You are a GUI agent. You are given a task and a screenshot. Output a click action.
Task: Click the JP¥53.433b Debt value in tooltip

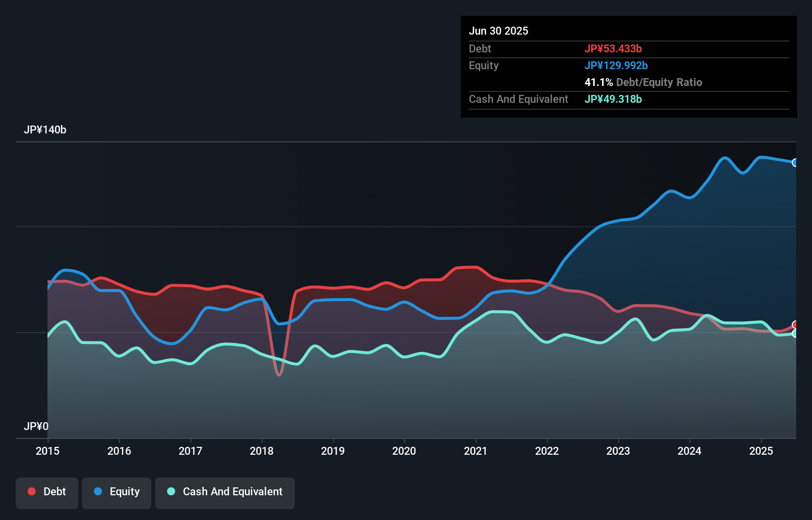pyautogui.click(x=614, y=48)
